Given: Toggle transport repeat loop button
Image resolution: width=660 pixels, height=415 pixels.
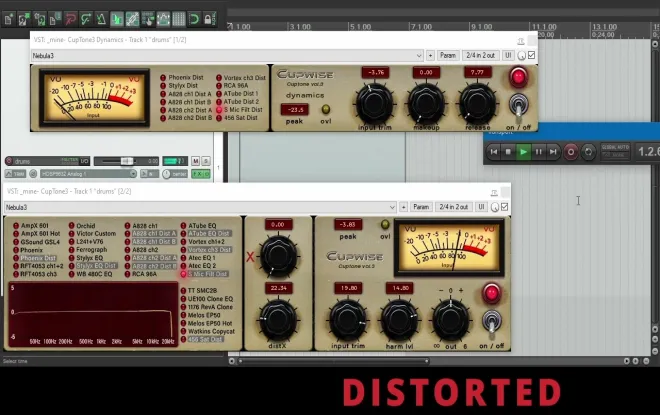Looking at the screenshot, I should [x=588, y=152].
